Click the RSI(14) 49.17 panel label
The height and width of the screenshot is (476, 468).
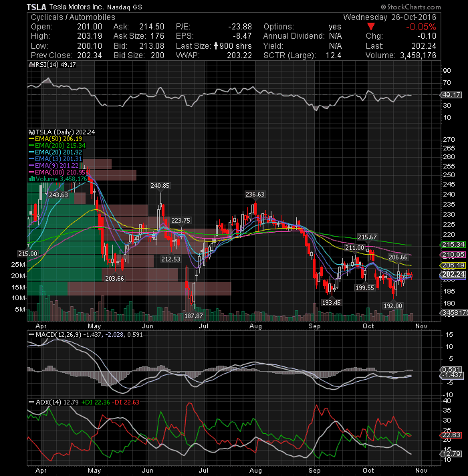pyautogui.click(x=55, y=65)
